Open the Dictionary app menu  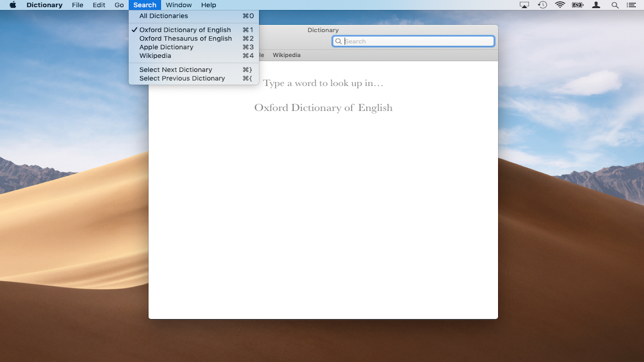click(x=44, y=5)
